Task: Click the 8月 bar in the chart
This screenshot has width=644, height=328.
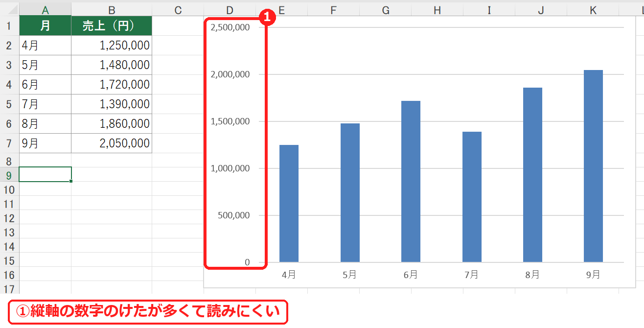Action: 532,175
